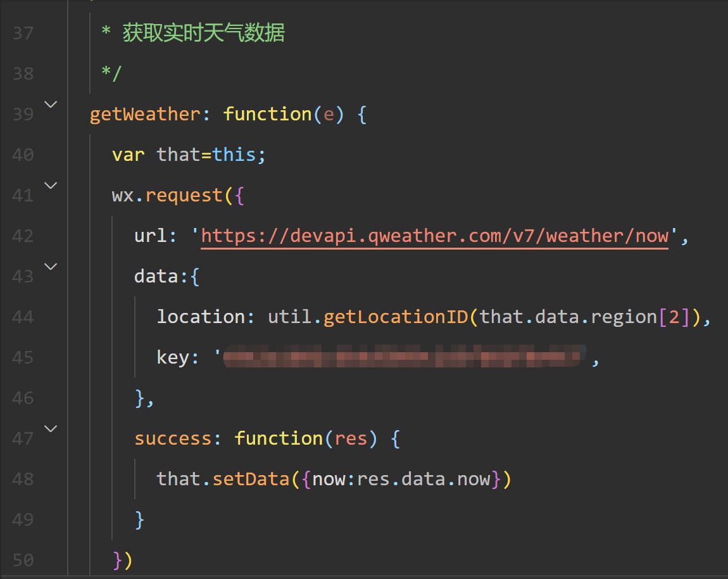Viewport: 728px width, 579px height.
Task: Click the Chinese comment text on line 37
Action: click(203, 33)
